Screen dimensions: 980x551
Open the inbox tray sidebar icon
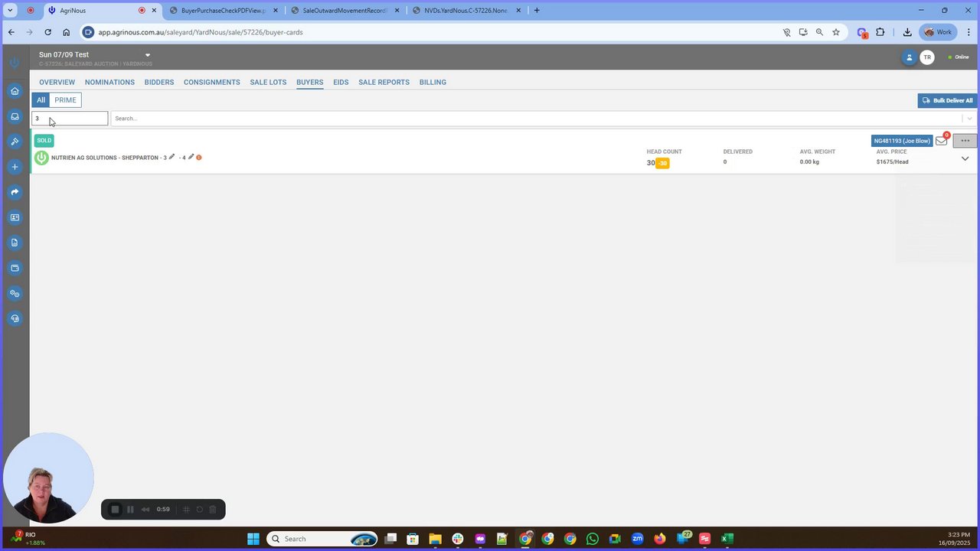[15, 116]
